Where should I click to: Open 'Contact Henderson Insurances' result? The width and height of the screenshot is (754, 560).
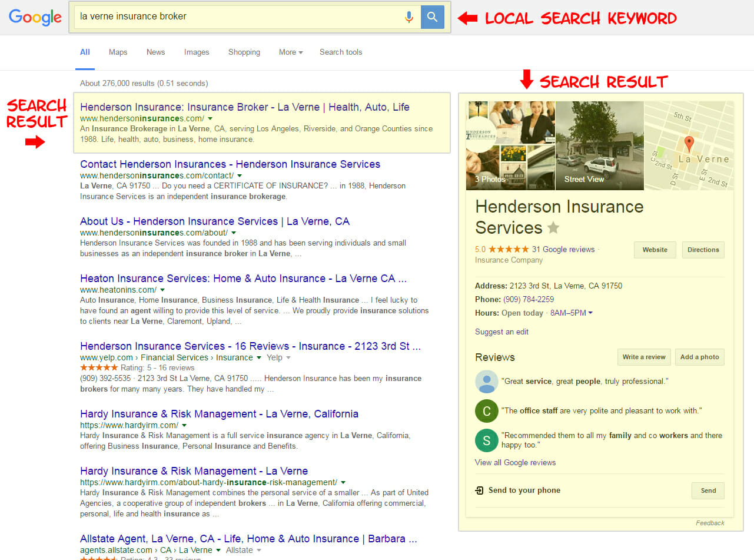coord(230,164)
